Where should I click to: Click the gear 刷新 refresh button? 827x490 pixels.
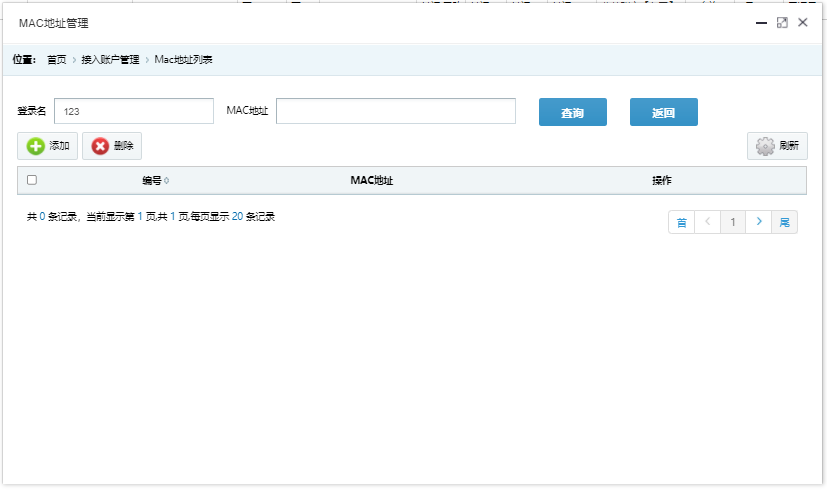[777, 146]
